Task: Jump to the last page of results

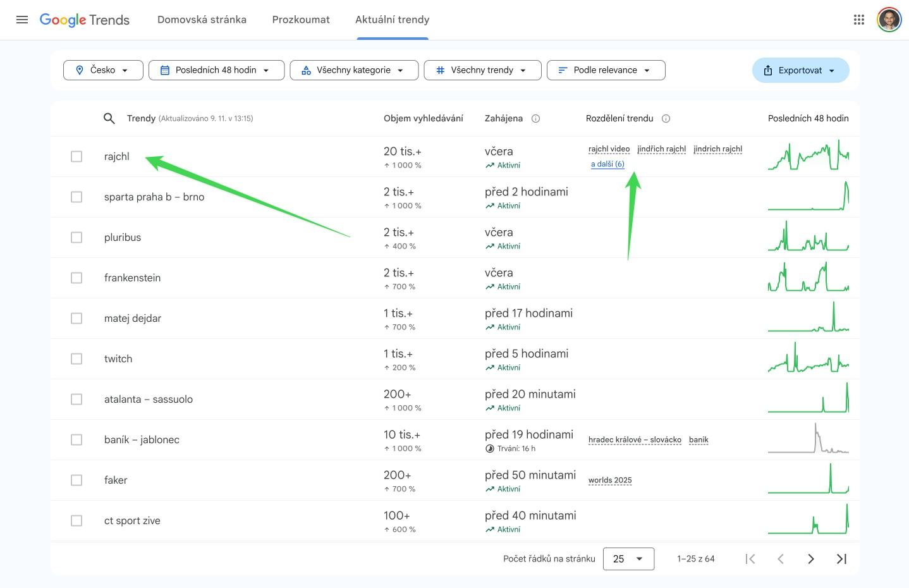Action: point(841,558)
